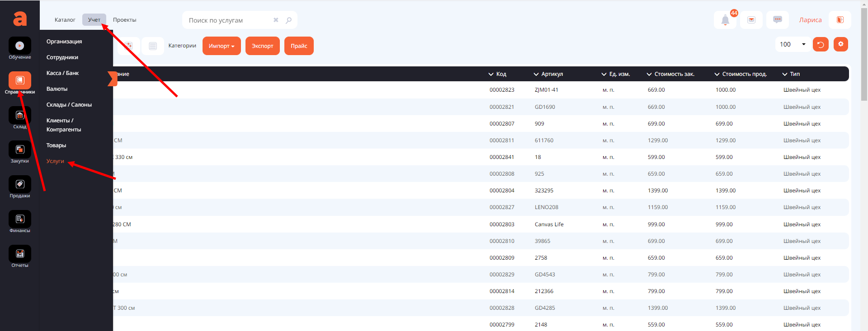Click the Прайс button
The width and height of the screenshot is (868, 331).
299,46
